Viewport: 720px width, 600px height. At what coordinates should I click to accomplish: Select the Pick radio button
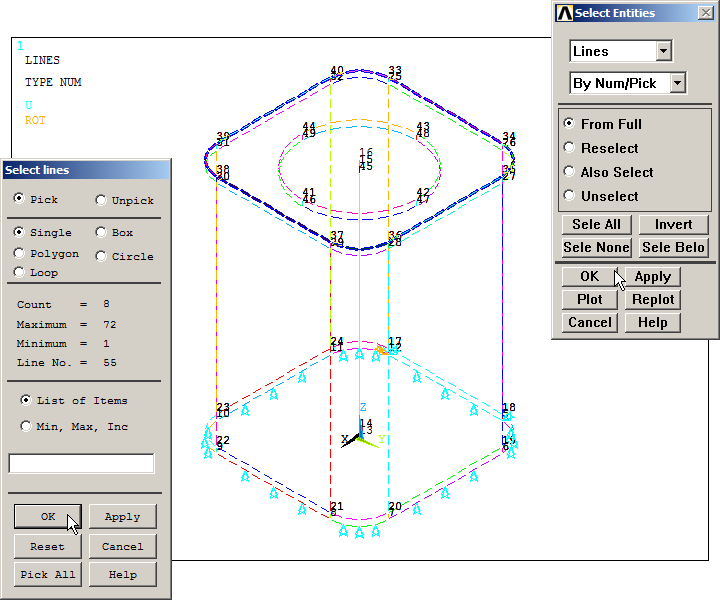point(19,198)
